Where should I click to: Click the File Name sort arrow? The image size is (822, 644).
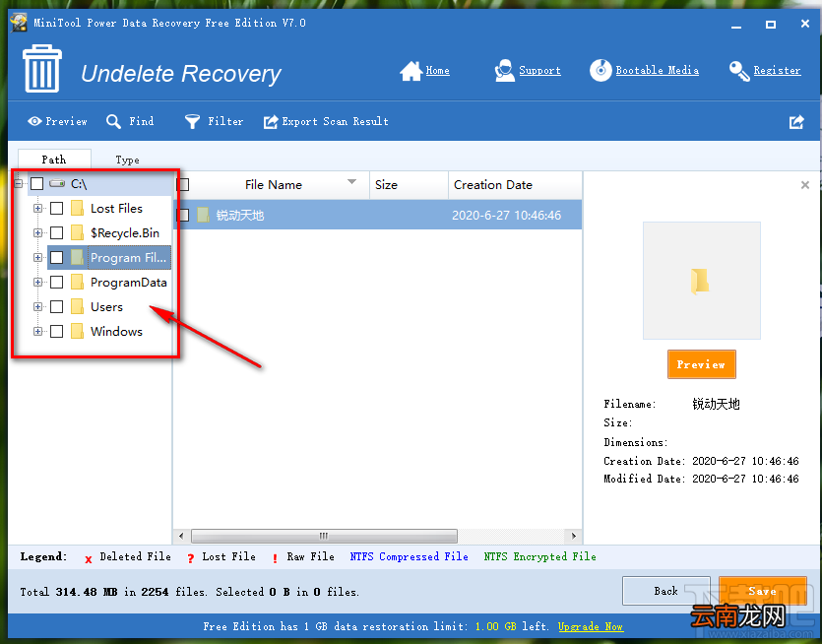(x=351, y=182)
